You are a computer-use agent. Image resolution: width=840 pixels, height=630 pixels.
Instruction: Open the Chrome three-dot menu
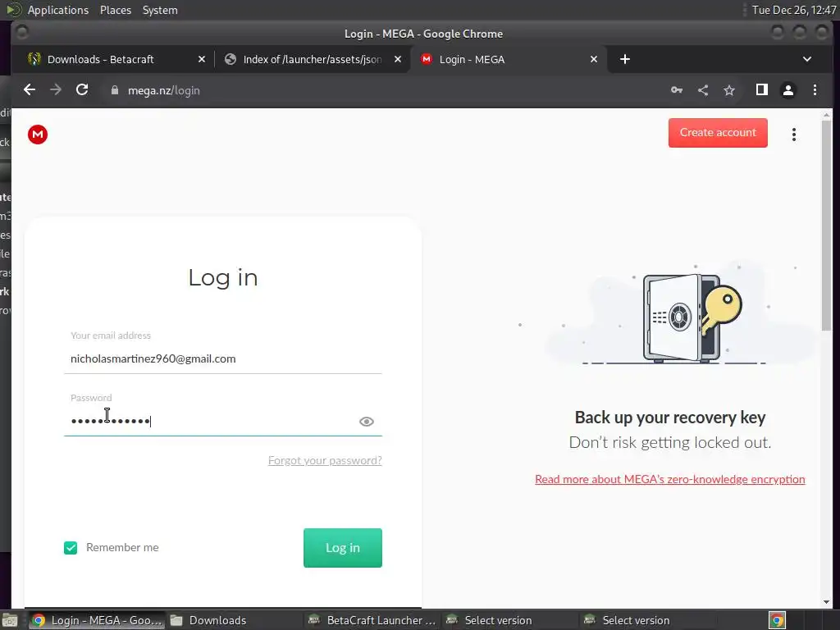[x=815, y=90]
